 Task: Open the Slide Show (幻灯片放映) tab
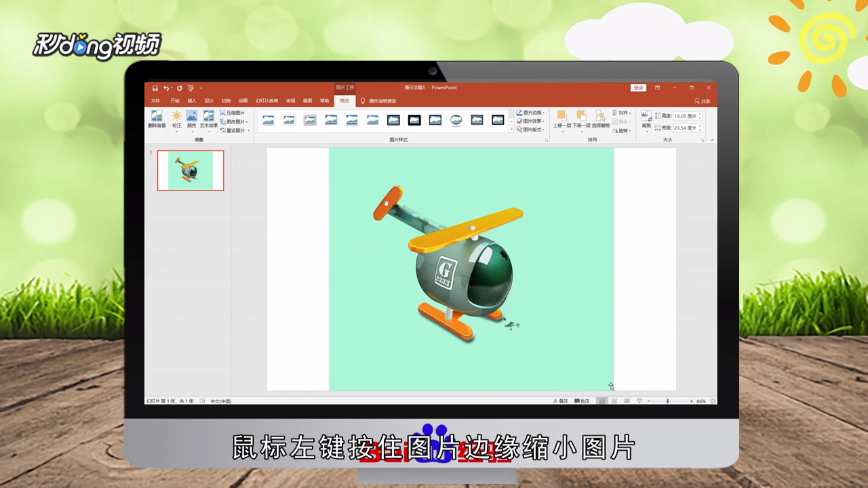[x=267, y=101]
